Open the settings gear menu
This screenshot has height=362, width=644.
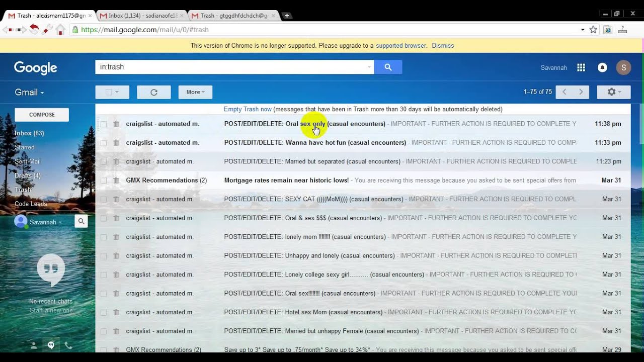click(613, 92)
